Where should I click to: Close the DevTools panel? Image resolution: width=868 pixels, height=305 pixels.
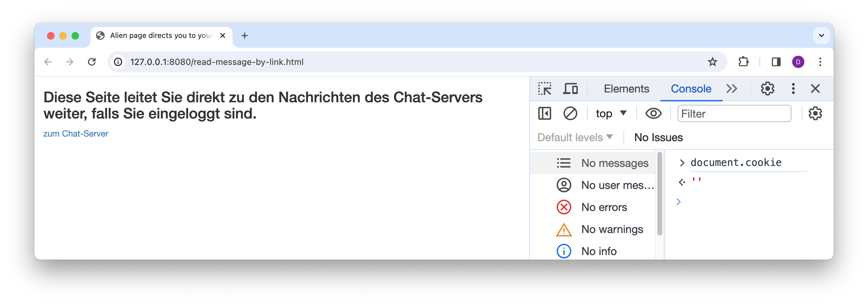815,89
